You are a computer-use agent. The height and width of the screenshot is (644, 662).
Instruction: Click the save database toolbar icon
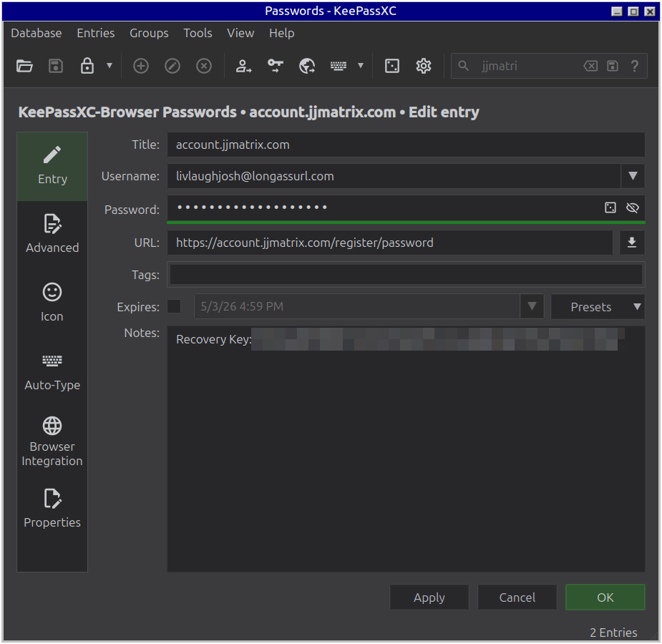[x=56, y=66]
